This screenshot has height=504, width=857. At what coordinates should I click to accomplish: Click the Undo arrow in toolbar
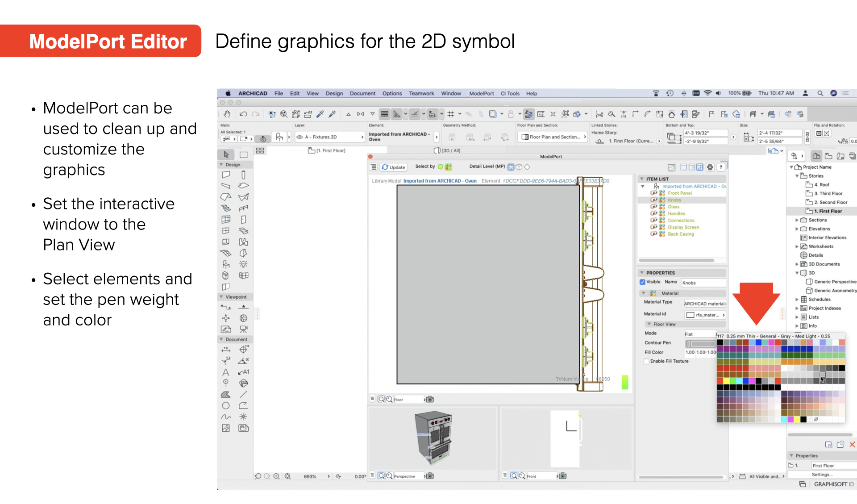243,114
